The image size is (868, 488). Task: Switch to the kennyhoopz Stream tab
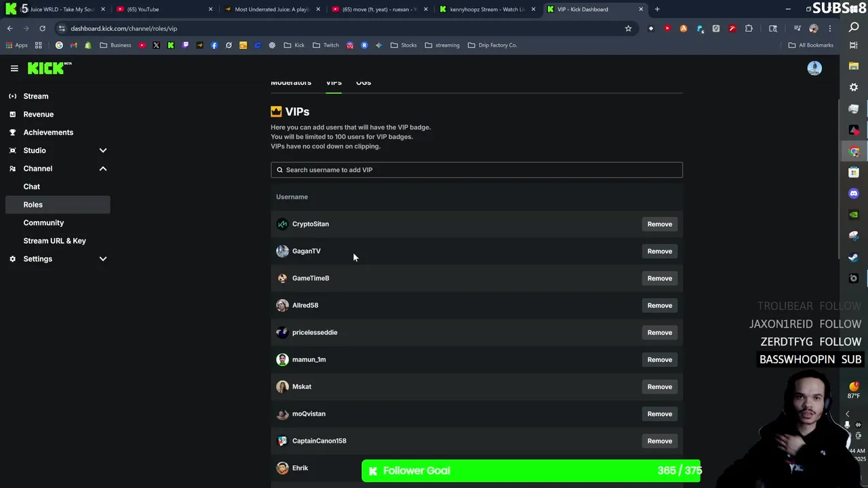click(487, 9)
